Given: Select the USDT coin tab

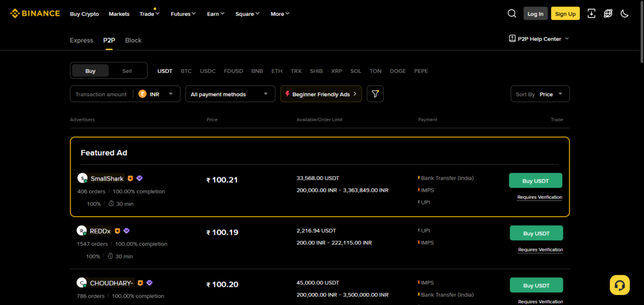Looking at the screenshot, I should [165, 71].
